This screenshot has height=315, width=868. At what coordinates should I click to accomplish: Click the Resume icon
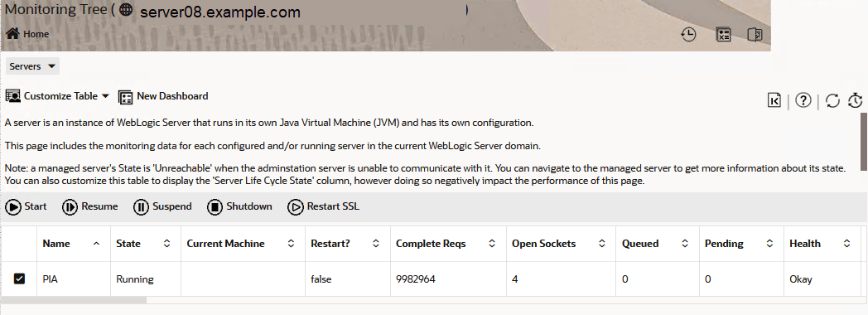point(70,207)
